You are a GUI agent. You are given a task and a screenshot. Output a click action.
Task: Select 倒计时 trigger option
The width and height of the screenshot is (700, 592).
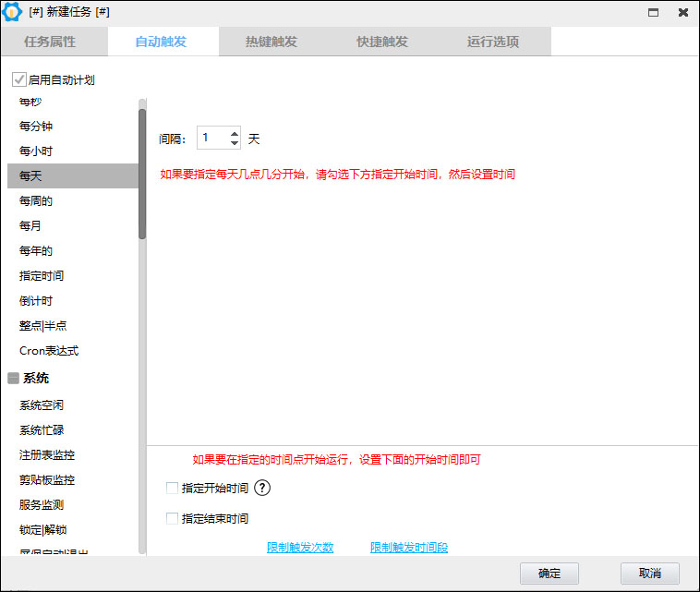(x=73, y=301)
